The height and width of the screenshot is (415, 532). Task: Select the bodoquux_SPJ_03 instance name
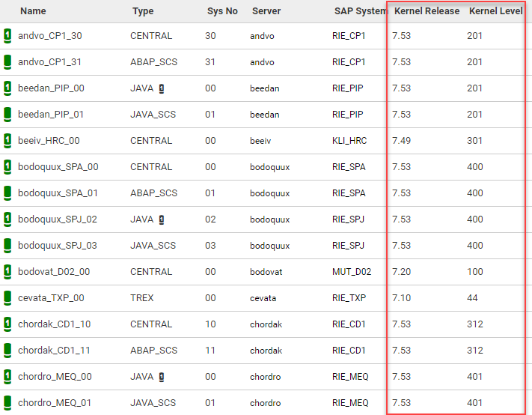pyautogui.click(x=58, y=245)
